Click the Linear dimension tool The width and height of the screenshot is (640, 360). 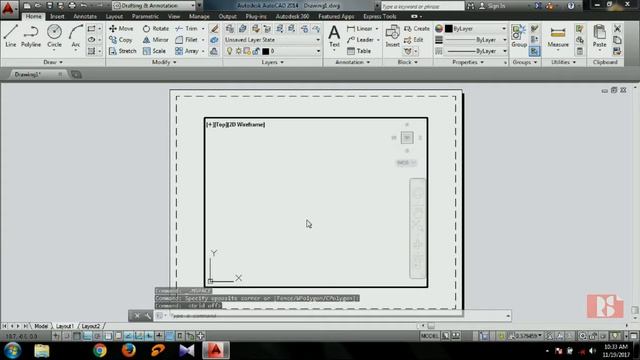coord(360,29)
